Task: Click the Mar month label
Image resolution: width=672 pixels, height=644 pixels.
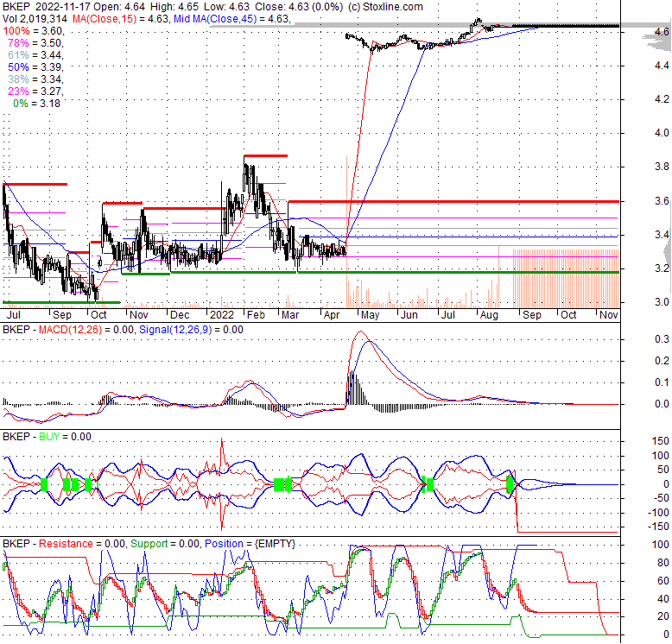Action: [290, 315]
